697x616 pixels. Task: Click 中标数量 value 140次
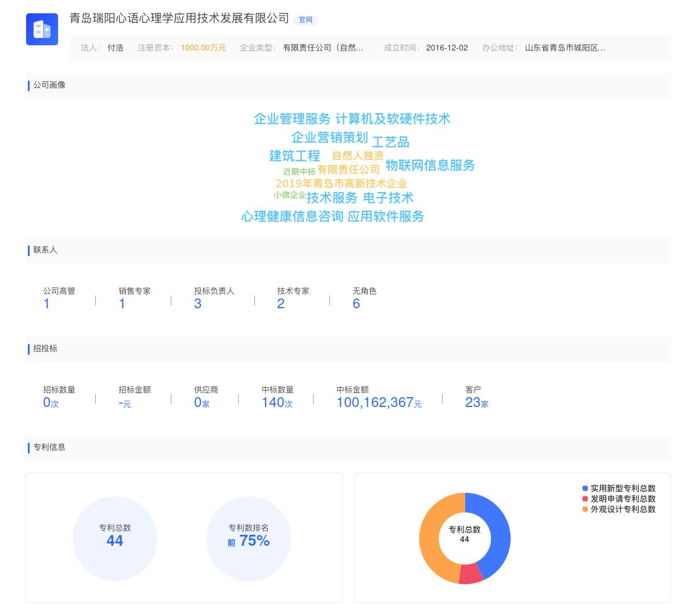click(277, 402)
